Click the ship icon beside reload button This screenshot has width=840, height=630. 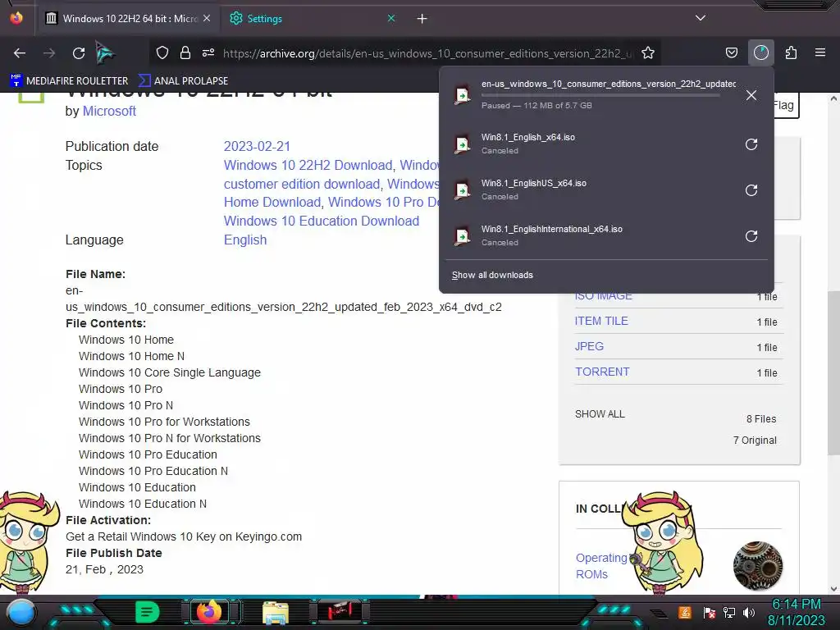[105, 53]
